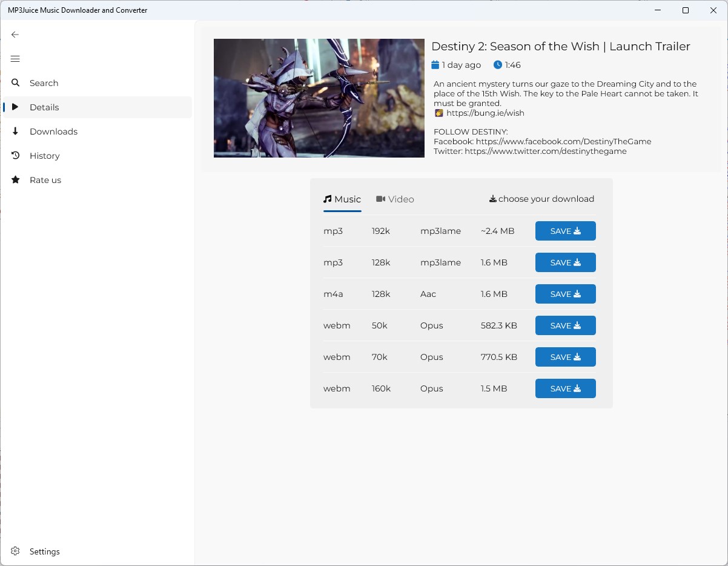Click 'choose your download' text
728x566 pixels.
(x=546, y=199)
